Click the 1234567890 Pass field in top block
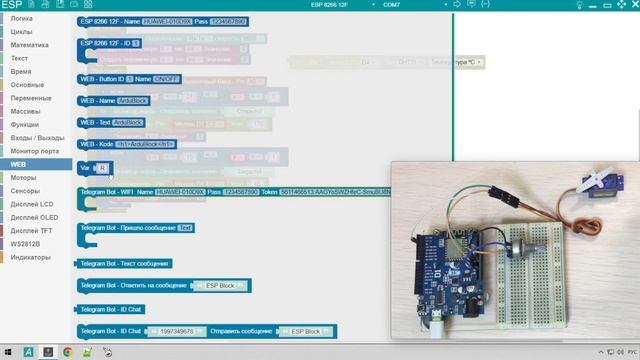 pyautogui.click(x=228, y=21)
